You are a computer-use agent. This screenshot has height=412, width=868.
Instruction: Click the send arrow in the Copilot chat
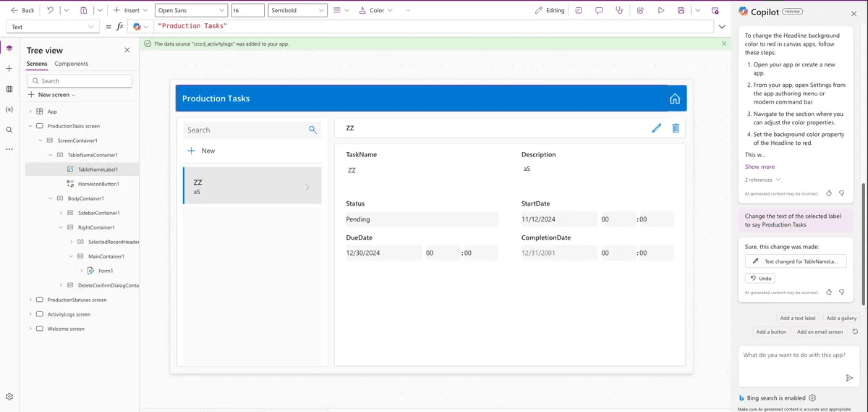tap(849, 378)
